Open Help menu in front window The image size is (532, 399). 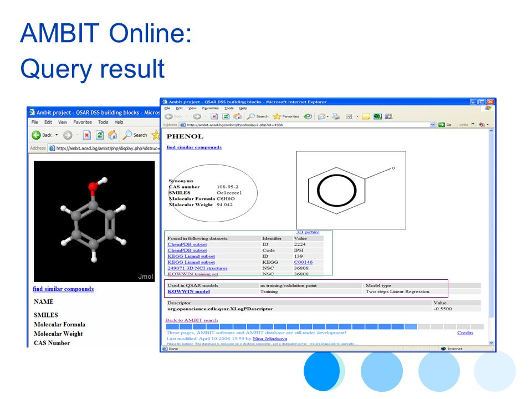[x=243, y=108]
